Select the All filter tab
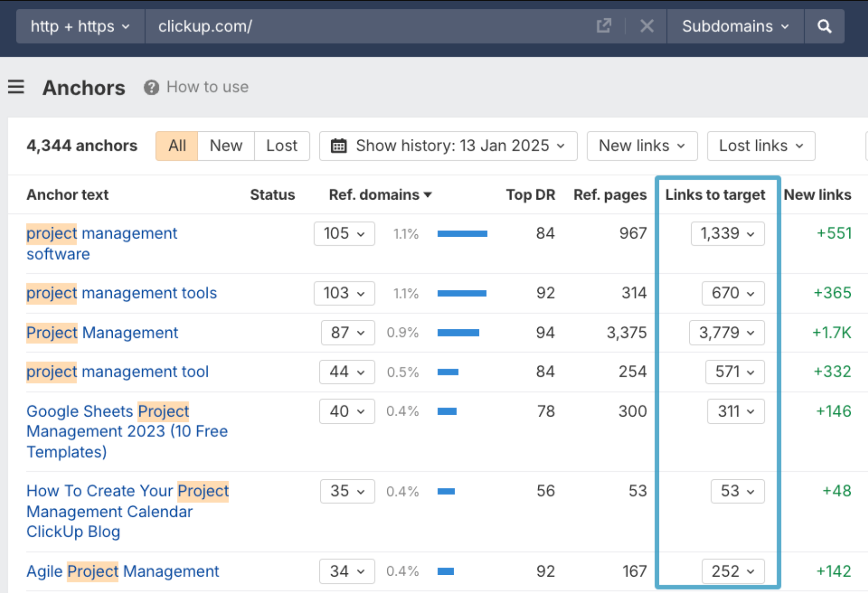The image size is (868, 593). point(177,146)
